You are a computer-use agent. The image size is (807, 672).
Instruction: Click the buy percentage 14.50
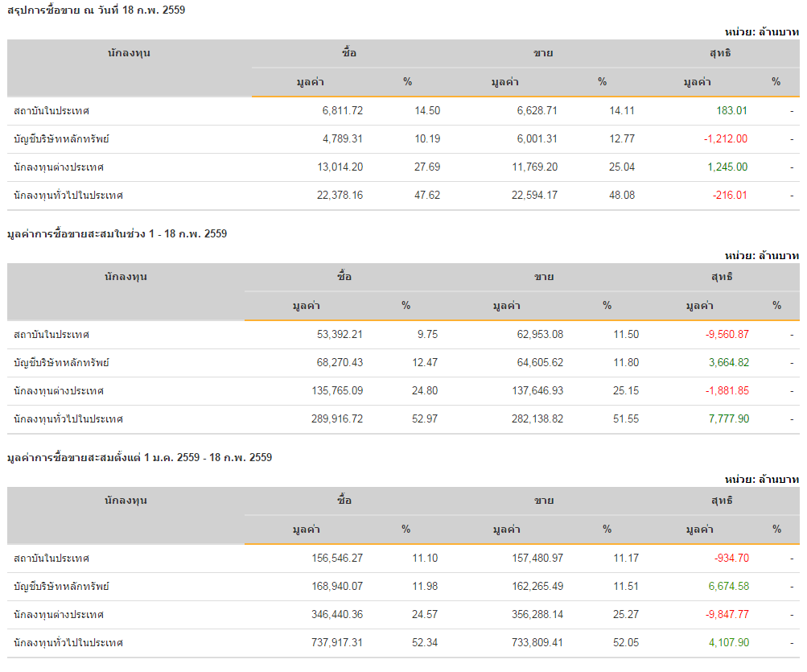coord(427,111)
